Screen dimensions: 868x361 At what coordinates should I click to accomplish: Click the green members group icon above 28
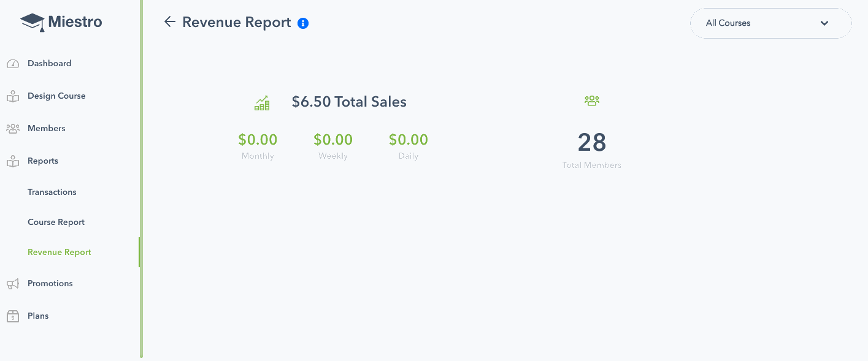point(592,101)
